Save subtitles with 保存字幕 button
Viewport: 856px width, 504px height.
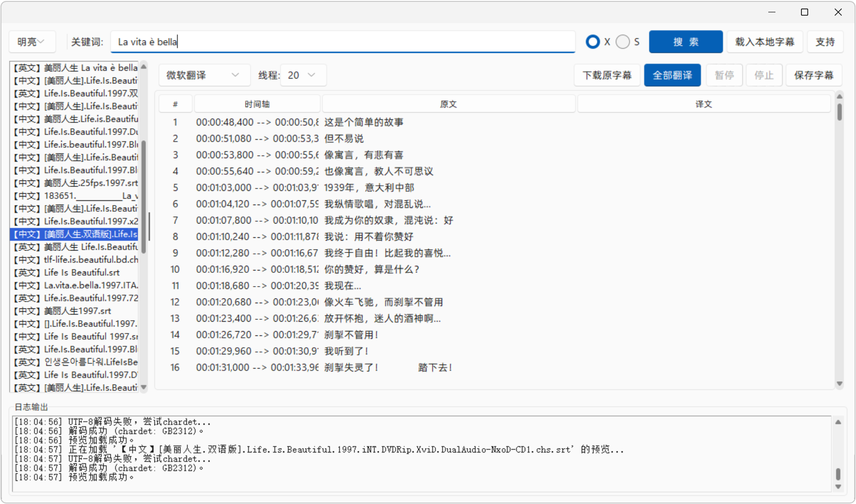(x=813, y=75)
